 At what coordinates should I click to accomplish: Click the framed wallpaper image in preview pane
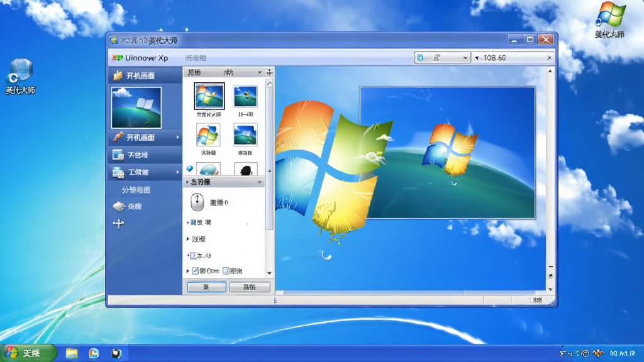point(447,152)
